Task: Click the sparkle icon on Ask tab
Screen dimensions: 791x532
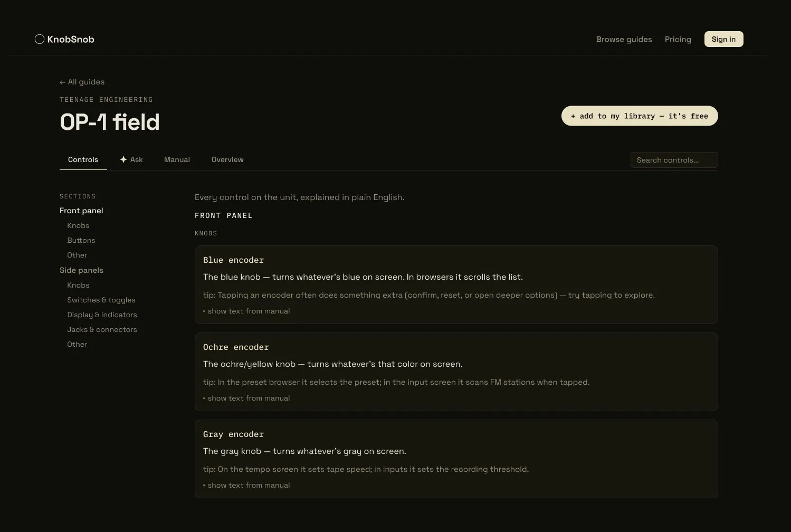Action: pyautogui.click(x=123, y=159)
